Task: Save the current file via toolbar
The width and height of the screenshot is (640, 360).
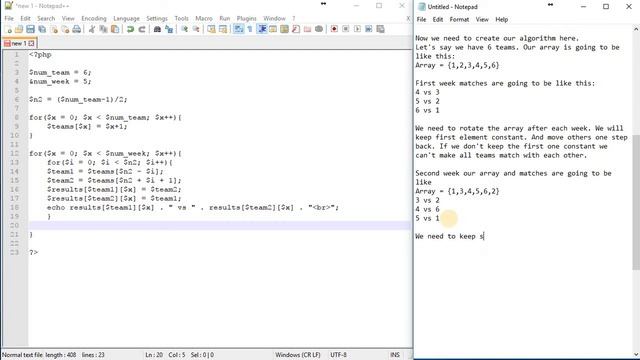Action: click(x=30, y=29)
